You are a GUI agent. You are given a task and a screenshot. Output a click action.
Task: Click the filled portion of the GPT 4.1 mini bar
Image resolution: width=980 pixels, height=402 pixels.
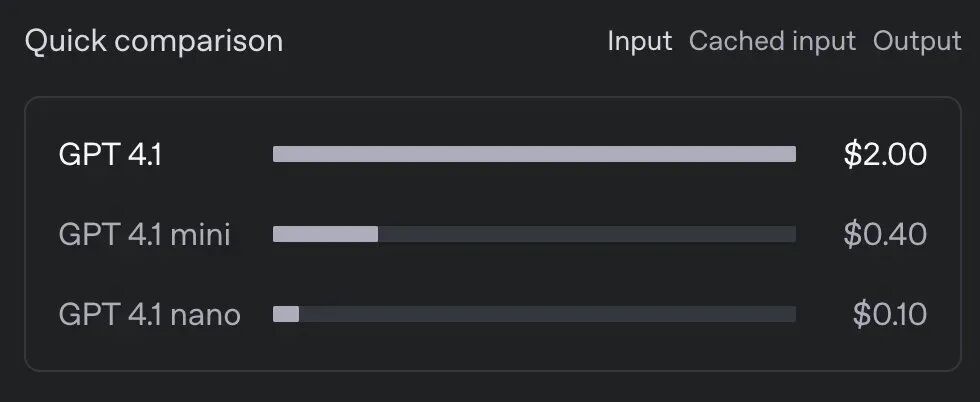point(326,234)
